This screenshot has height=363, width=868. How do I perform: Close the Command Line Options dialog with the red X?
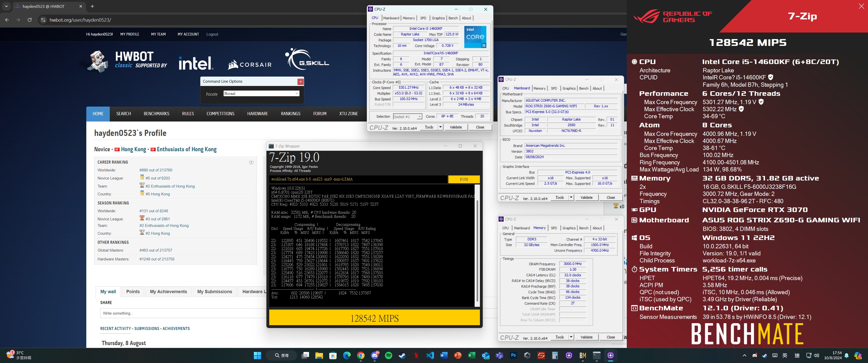click(300, 81)
